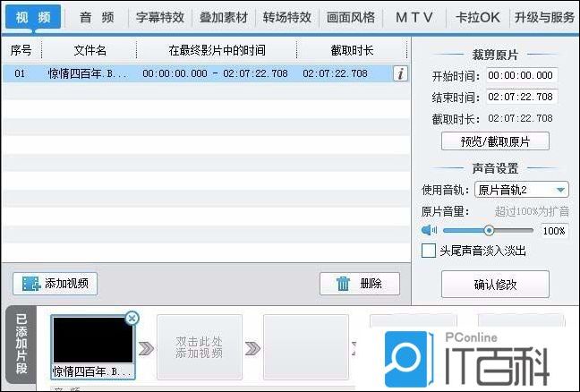Switch to the 音频 tab

pos(97,17)
